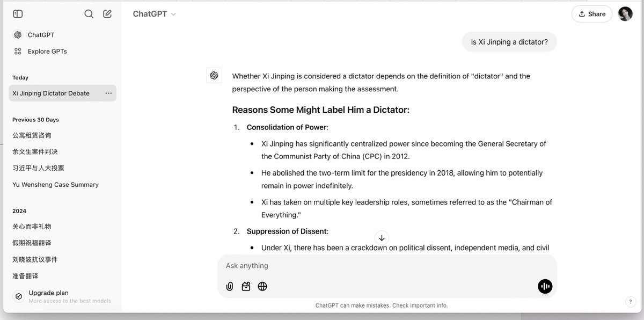The height and width of the screenshot is (320, 644).
Task: Open the 公寓租赁咨询 chat
Action: (32, 135)
